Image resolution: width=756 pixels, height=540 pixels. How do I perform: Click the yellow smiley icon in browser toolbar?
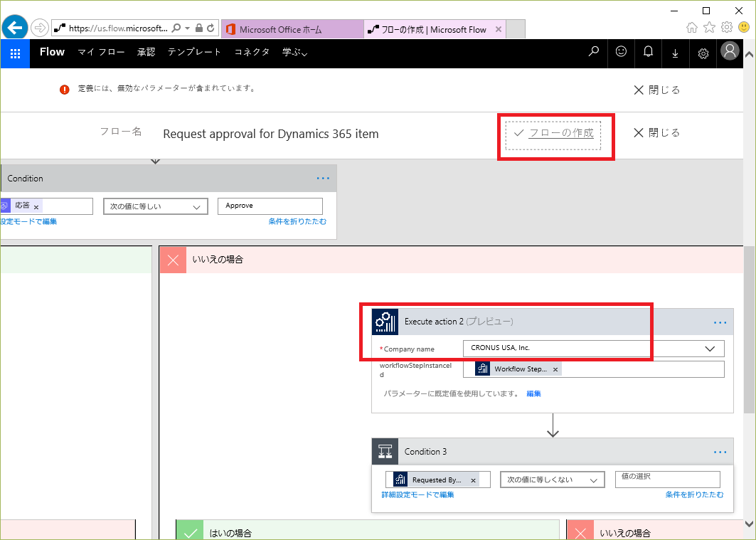[744, 28]
